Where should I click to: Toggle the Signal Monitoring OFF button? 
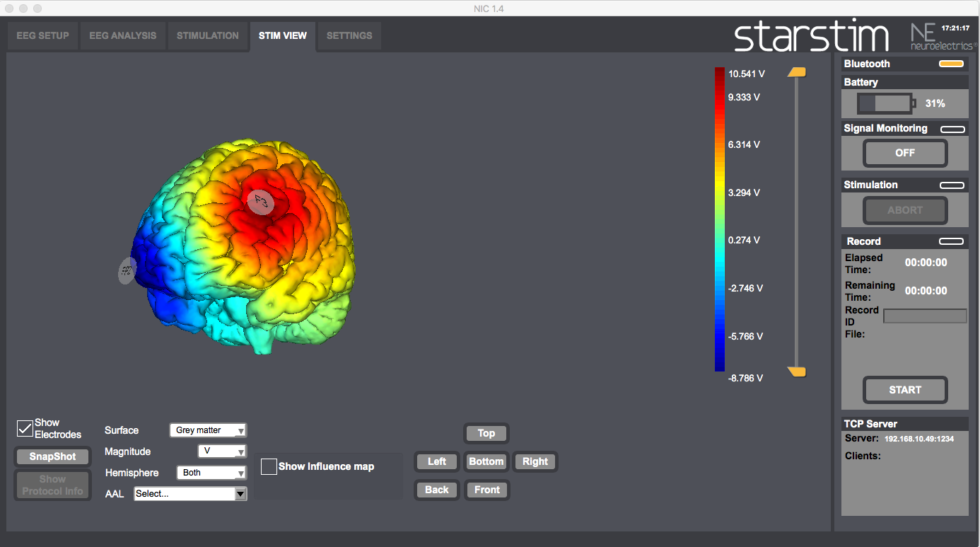[x=905, y=153]
